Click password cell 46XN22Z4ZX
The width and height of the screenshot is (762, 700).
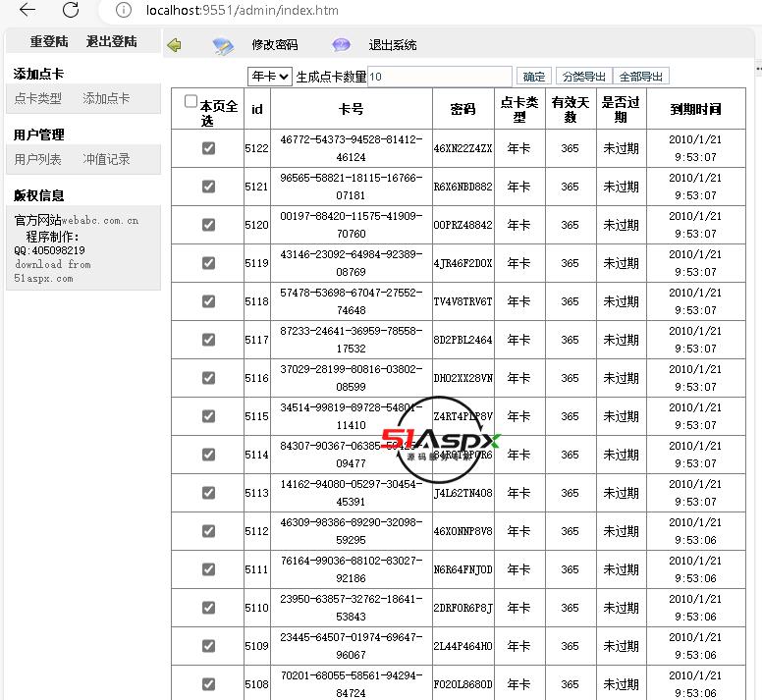click(463, 148)
